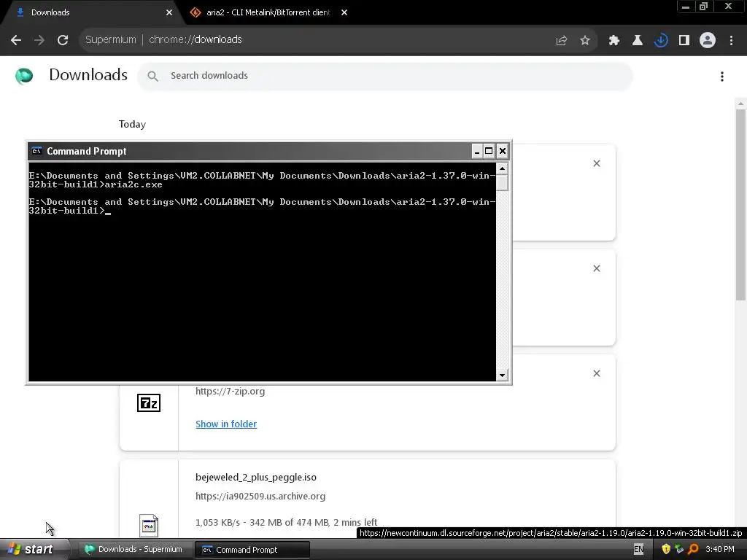Viewport: 747px width, 560px height.
Task: Click Command Prompt scrollbar up arrow
Action: 502,168
